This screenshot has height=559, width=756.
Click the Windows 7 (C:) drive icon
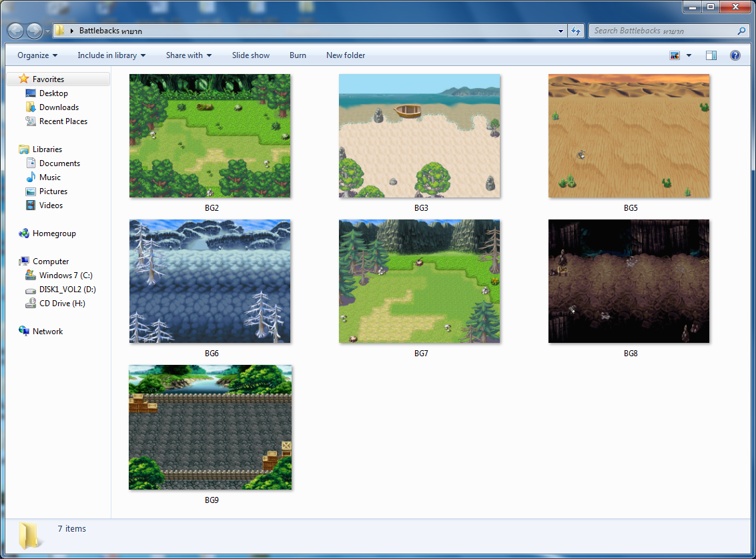(31, 275)
